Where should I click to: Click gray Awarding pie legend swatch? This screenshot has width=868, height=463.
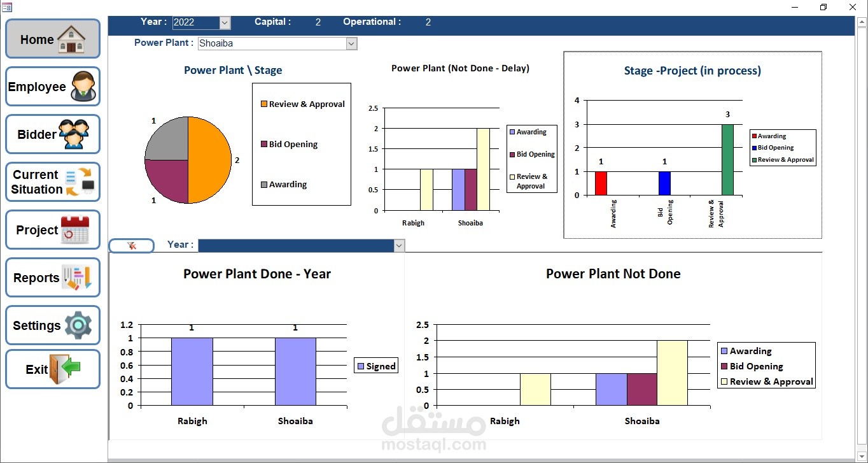263,184
